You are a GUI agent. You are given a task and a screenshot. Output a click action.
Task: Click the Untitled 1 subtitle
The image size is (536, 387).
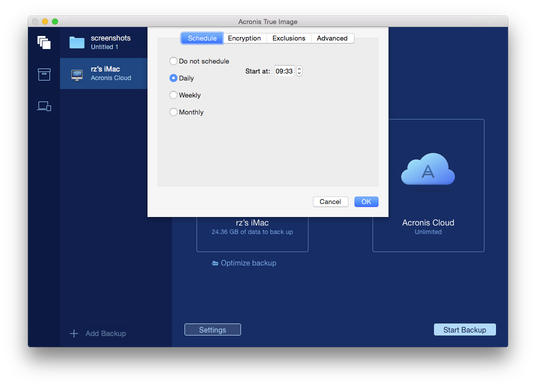point(104,47)
